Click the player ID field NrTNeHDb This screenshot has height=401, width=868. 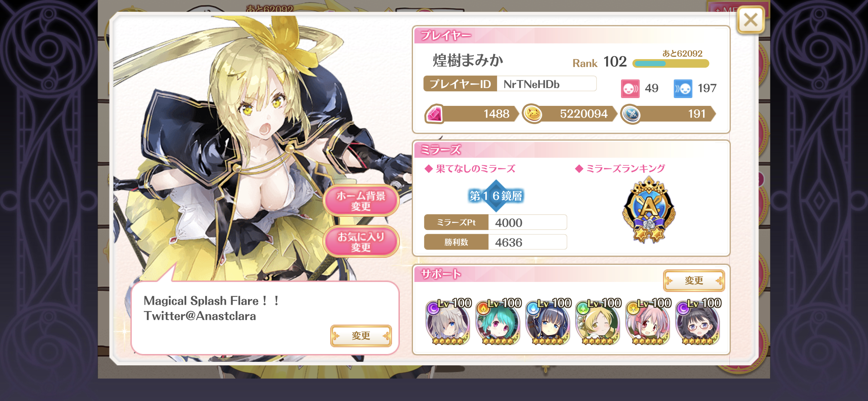pyautogui.click(x=546, y=84)
